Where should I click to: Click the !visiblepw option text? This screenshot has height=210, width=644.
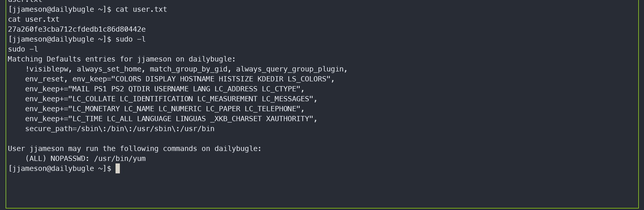point(47,69)
